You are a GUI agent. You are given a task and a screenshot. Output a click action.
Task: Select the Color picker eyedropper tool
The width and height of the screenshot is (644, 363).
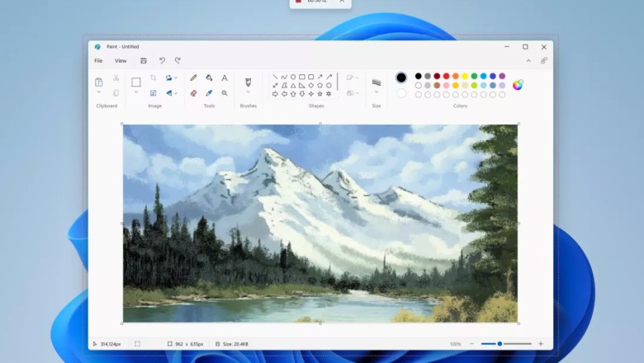pos(209,93)
